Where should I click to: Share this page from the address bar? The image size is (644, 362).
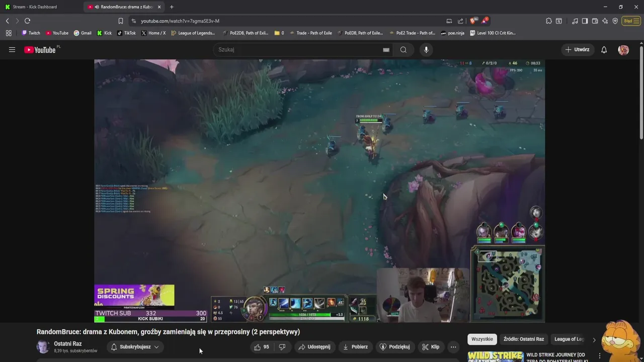[460, 21]
